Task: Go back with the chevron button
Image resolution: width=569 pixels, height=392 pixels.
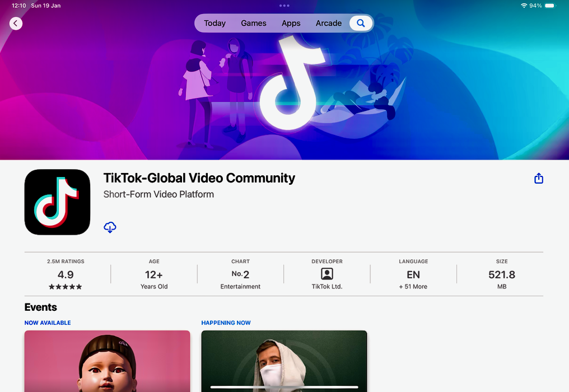Action: (16, 24)
